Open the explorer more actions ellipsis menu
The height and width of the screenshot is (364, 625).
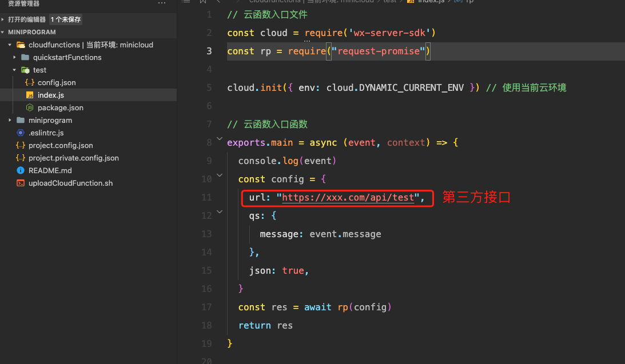161,3
